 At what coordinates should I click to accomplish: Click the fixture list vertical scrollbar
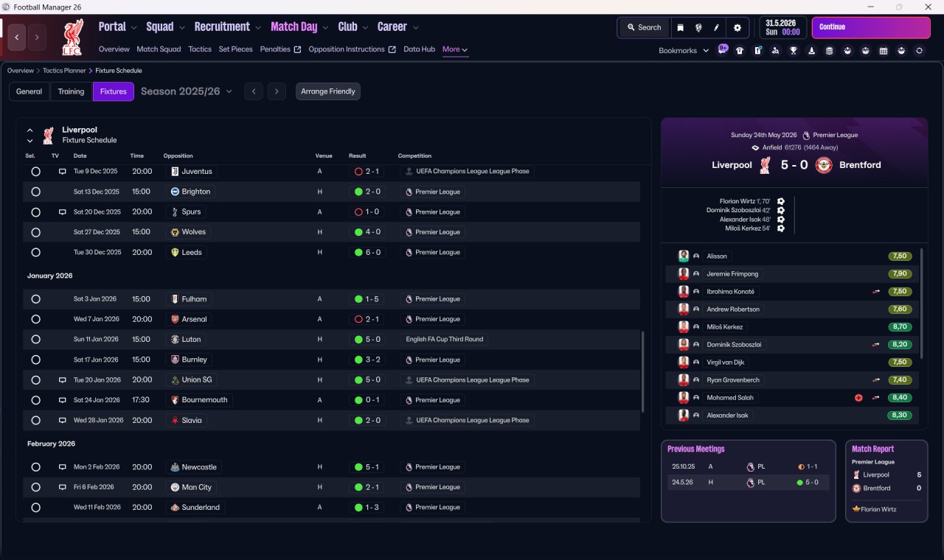pyautogui.click(x=643, y=371)
